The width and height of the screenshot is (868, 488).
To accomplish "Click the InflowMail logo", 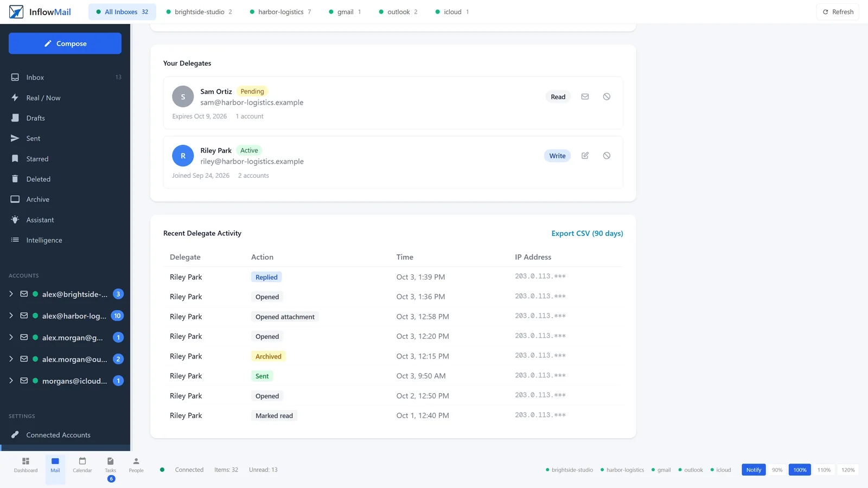I will point(40,12).
